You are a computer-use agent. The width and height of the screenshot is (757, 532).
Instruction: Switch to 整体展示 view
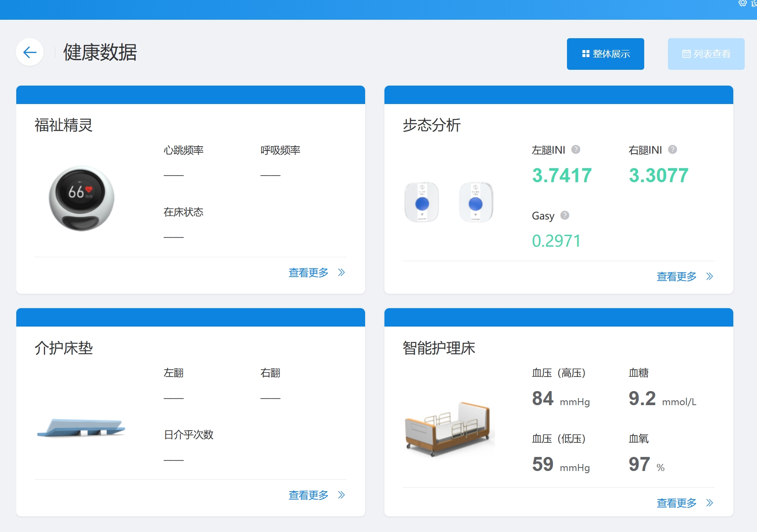[605, 54]
